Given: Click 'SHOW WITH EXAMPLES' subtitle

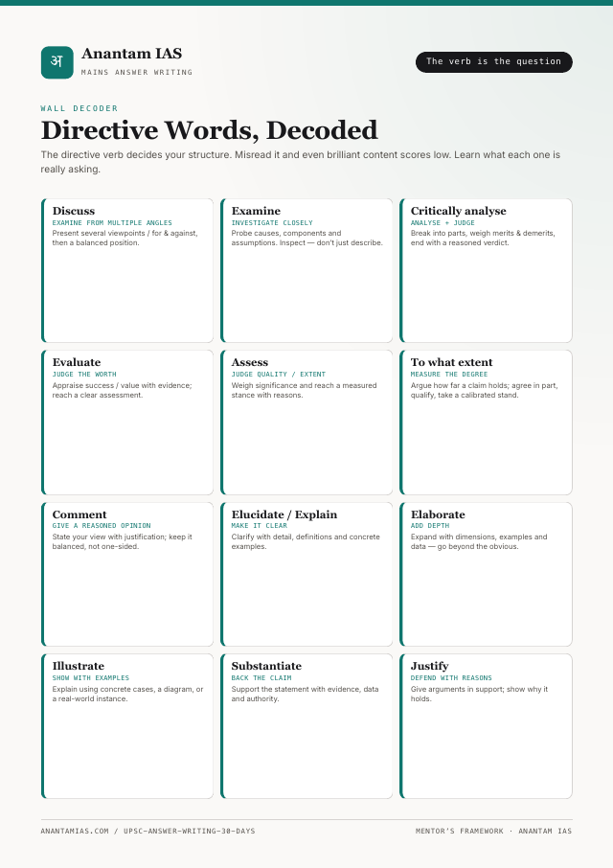Looking at the screenshot, I should tap(91, 678).
